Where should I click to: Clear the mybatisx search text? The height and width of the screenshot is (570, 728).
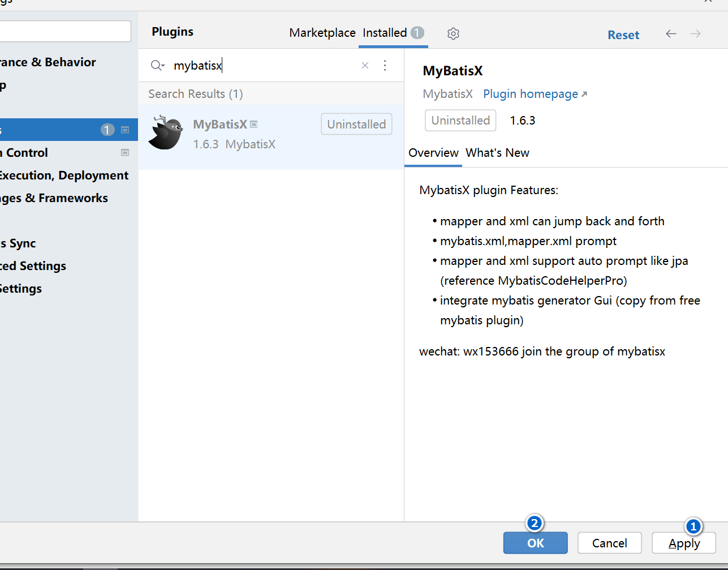tap(365, 66)
